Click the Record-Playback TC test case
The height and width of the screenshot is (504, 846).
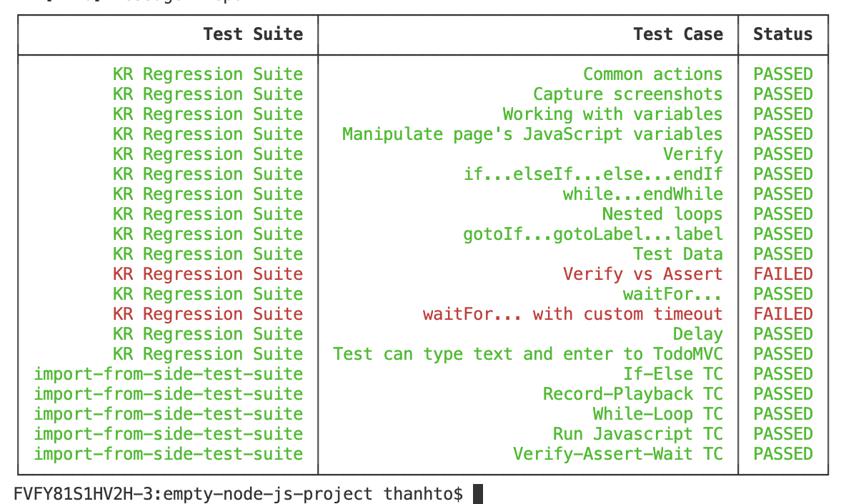(632, 394)
